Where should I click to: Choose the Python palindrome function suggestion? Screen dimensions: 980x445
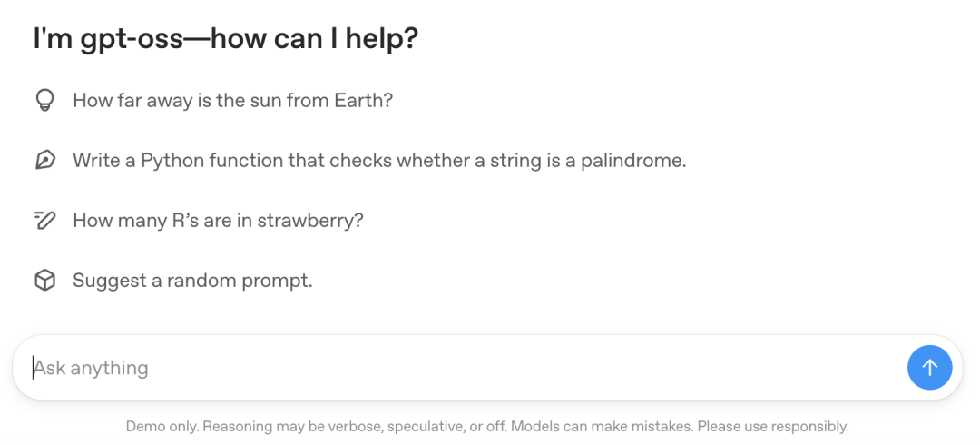click(379, 161)
